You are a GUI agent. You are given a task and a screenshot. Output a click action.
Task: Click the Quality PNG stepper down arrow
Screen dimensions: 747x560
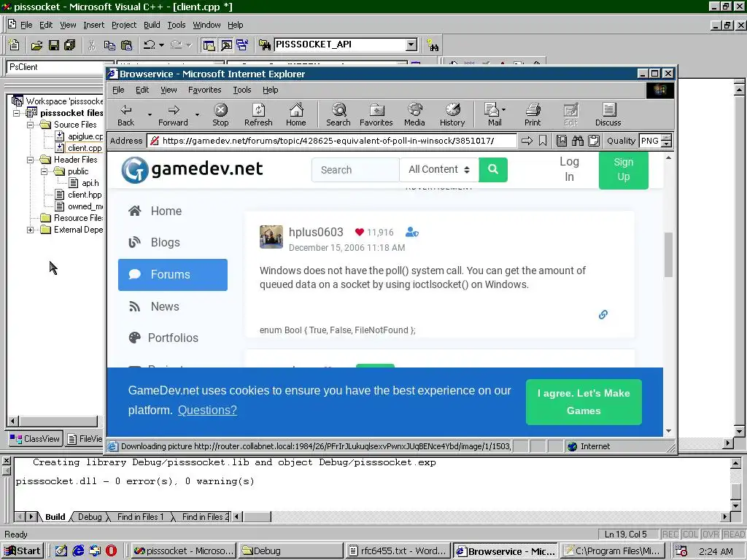coord(667,144)
